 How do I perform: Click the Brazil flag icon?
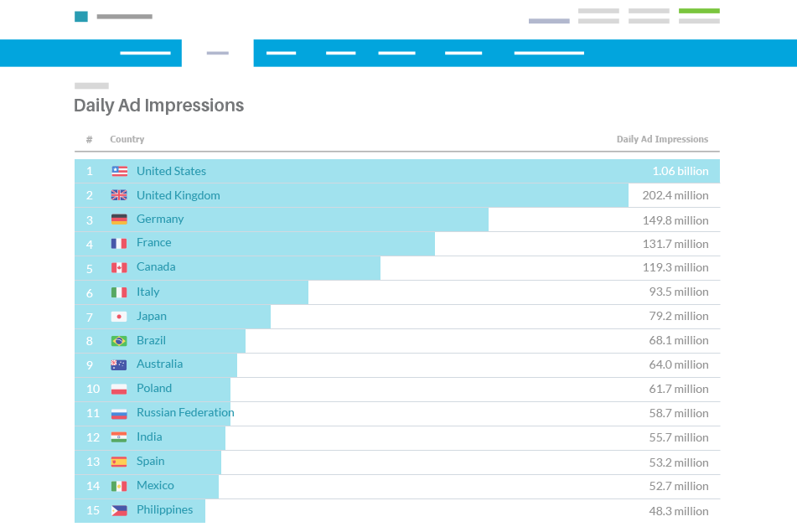(119, 341)
